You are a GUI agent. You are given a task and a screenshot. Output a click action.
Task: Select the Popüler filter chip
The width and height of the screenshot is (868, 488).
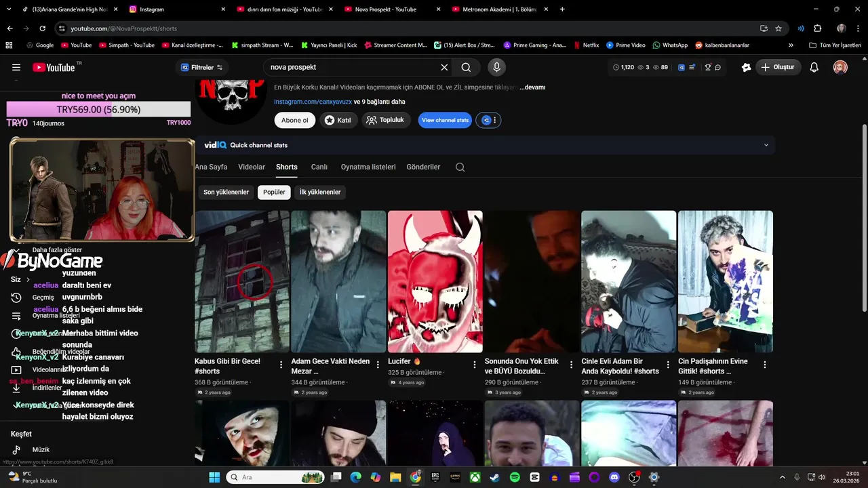coord(274,192)
